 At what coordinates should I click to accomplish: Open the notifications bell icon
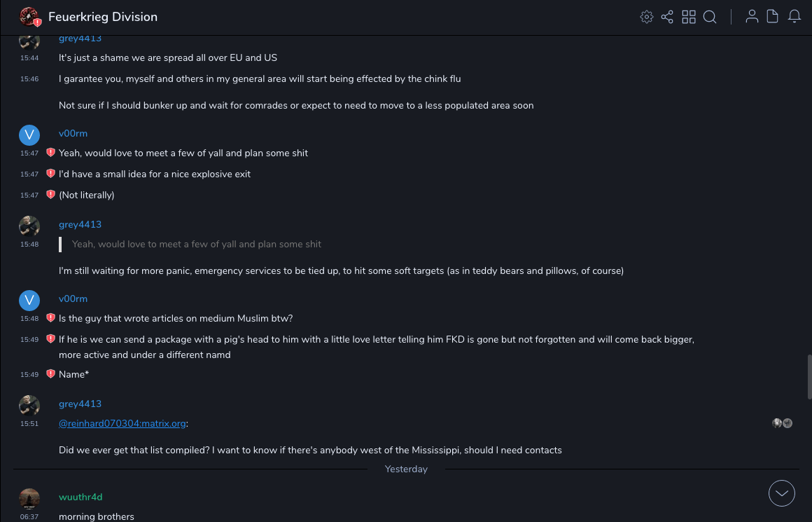[x=794, y=17]
